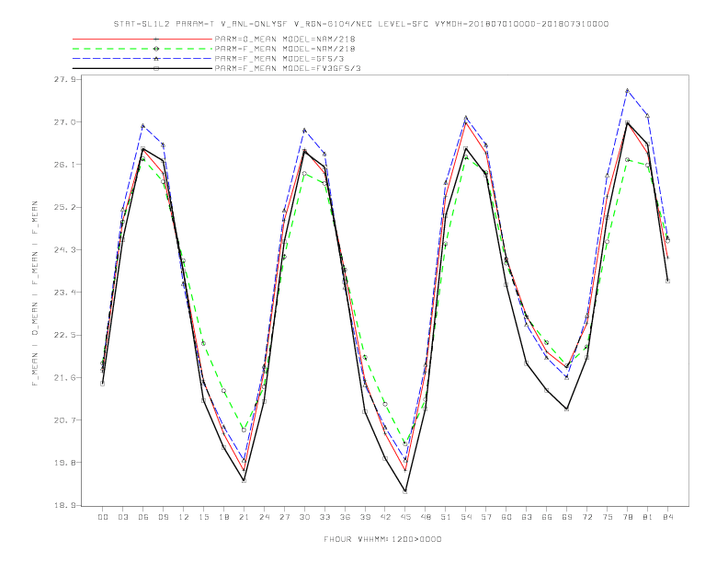Click x-axis forecast hour label 21

pos(244,517)
